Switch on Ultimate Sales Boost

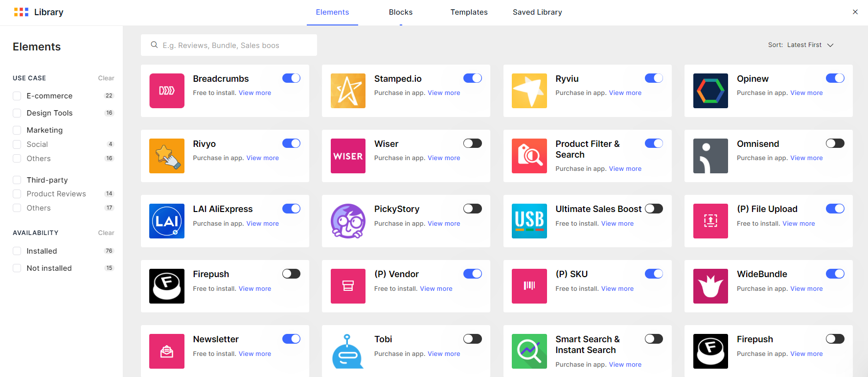pyautogui.click(x=654, y=209)
